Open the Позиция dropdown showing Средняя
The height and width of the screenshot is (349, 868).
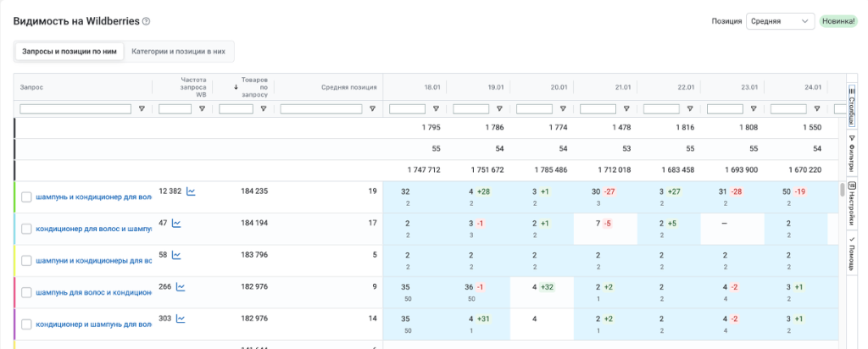[x=780, y=21]
